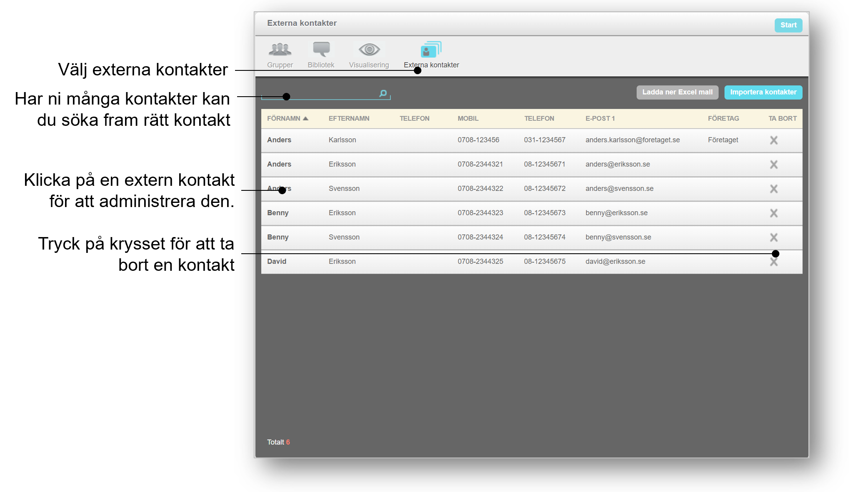The image size is (868, 492).
Task: Click mobile number 0708-123456
Action: click(x=478, y=140)
